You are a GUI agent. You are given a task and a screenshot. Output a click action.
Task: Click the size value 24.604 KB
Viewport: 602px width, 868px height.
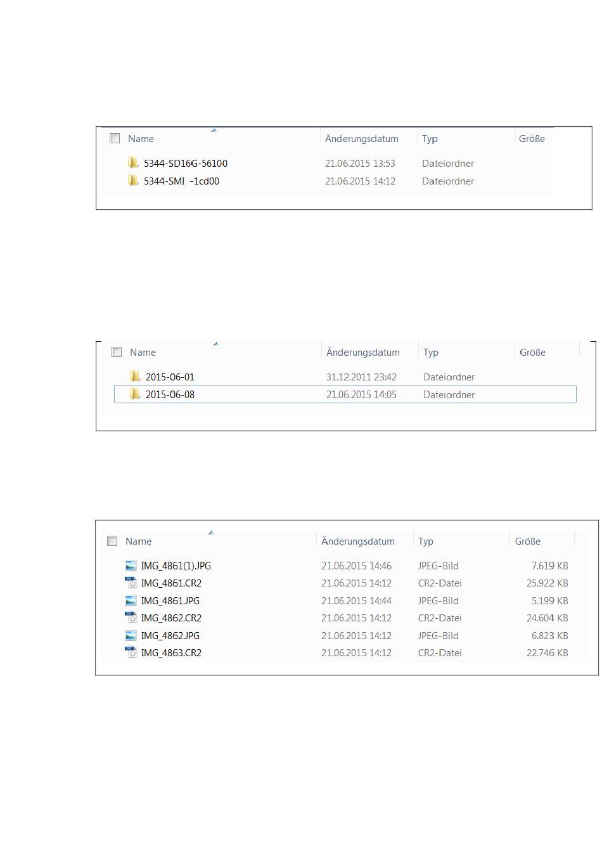[x=547, y=618]
